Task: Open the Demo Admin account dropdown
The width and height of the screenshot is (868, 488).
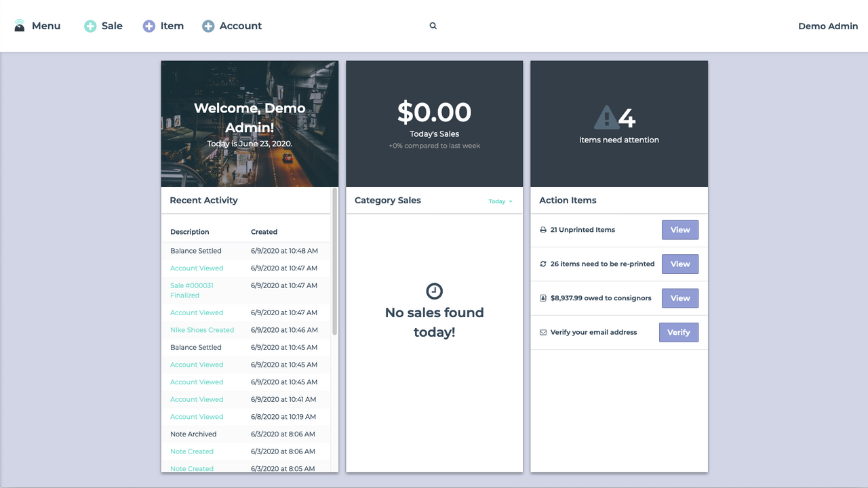Action: (828, 26)
